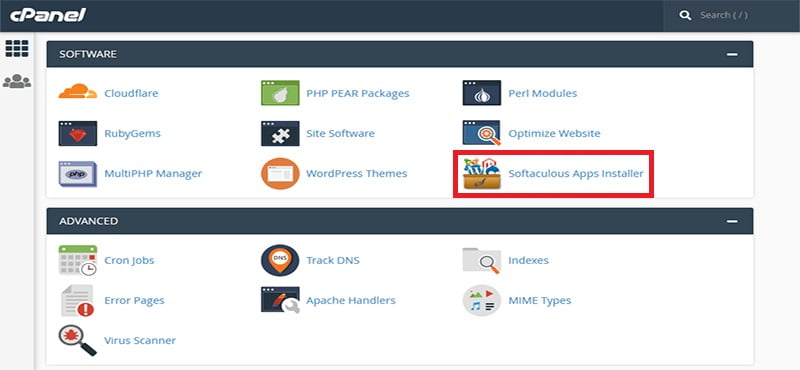This screenshot has height=370, width=800.
Task: Click the cPanel logo
Action: pyautogui.click(x=48, y=15)
